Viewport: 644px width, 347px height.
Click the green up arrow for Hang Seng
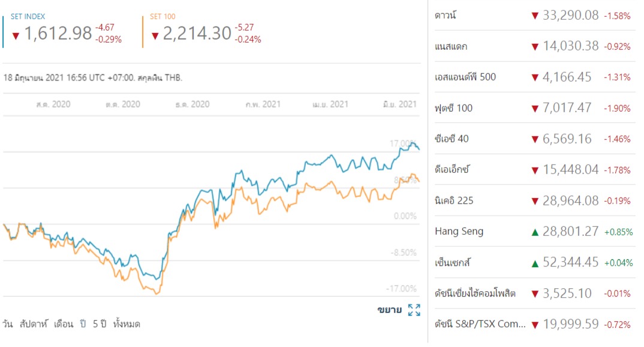(535, 232)
